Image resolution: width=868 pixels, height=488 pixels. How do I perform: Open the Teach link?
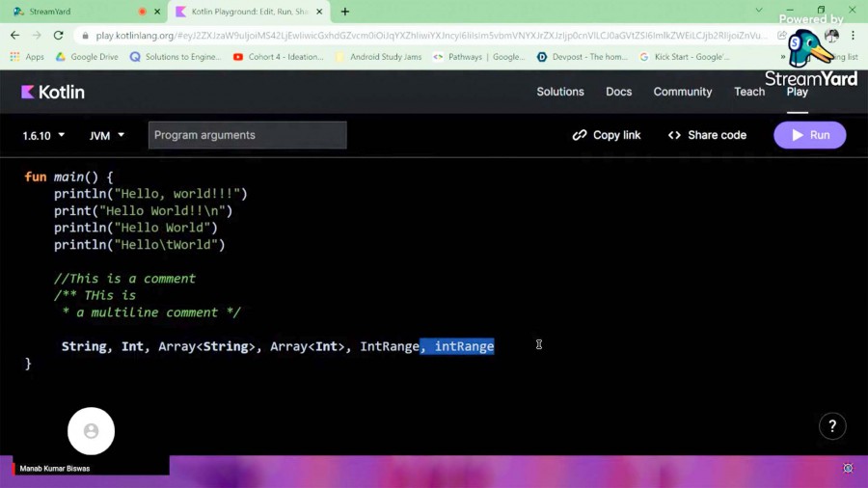[x=748, y=92]
